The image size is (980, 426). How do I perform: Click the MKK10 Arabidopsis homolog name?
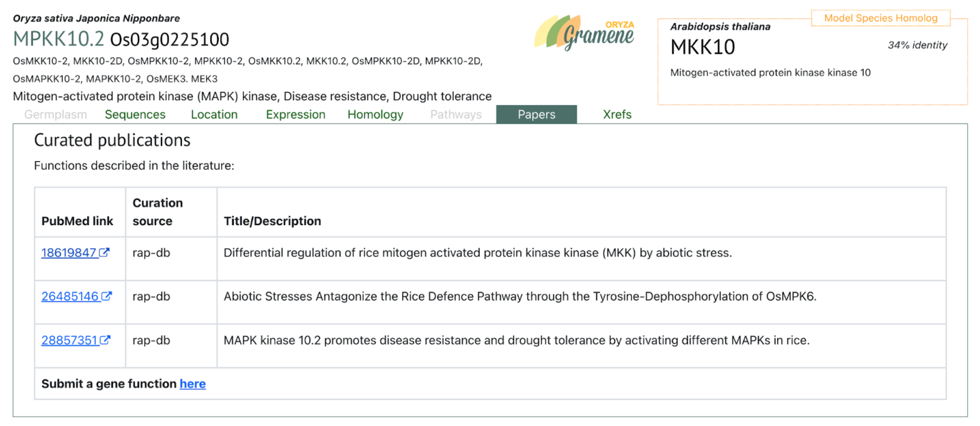[702, 47]
